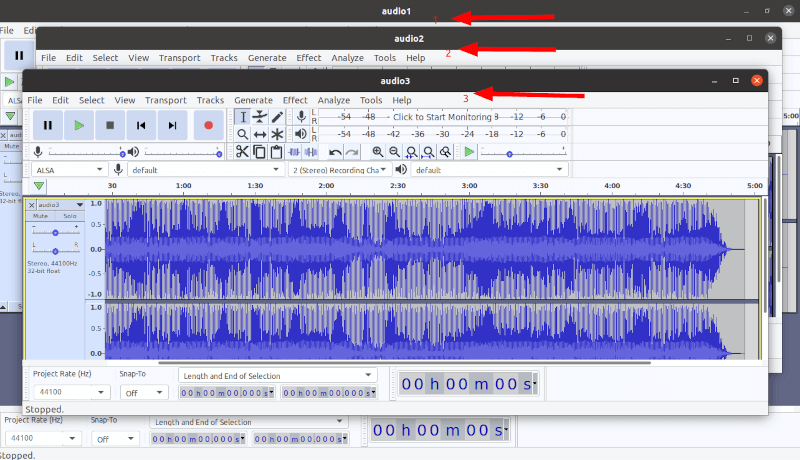The image size is (800, 460).
Task: Open the playback device default dropdown
Action: coord(490,170)
